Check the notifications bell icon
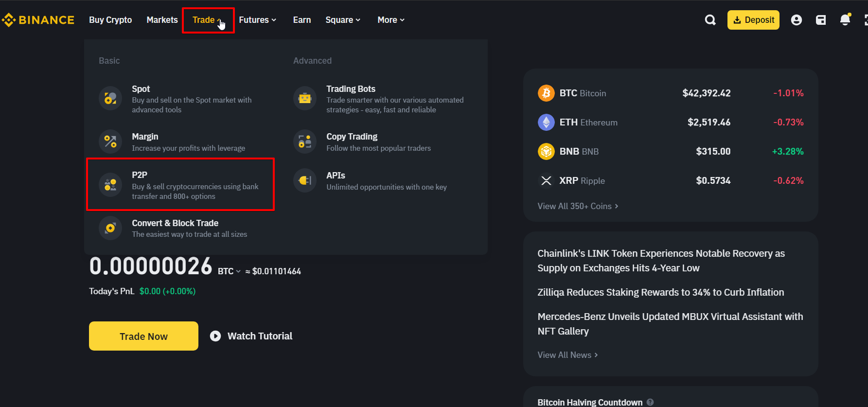 [x=845, y=19]
